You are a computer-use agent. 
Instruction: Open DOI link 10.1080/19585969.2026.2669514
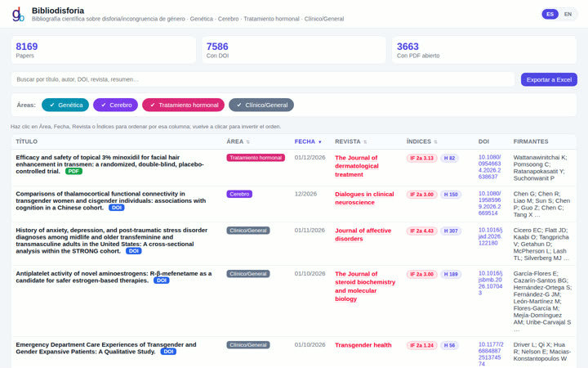(489, 203)
